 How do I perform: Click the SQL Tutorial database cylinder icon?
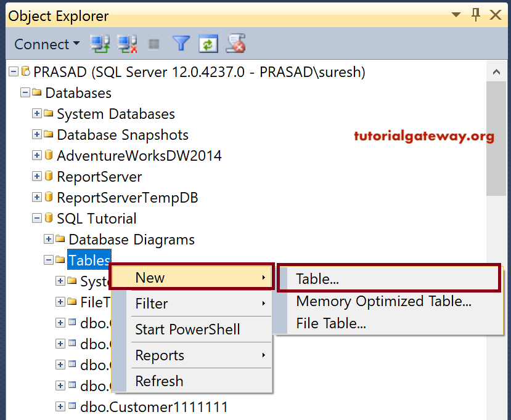coord(49,217)
